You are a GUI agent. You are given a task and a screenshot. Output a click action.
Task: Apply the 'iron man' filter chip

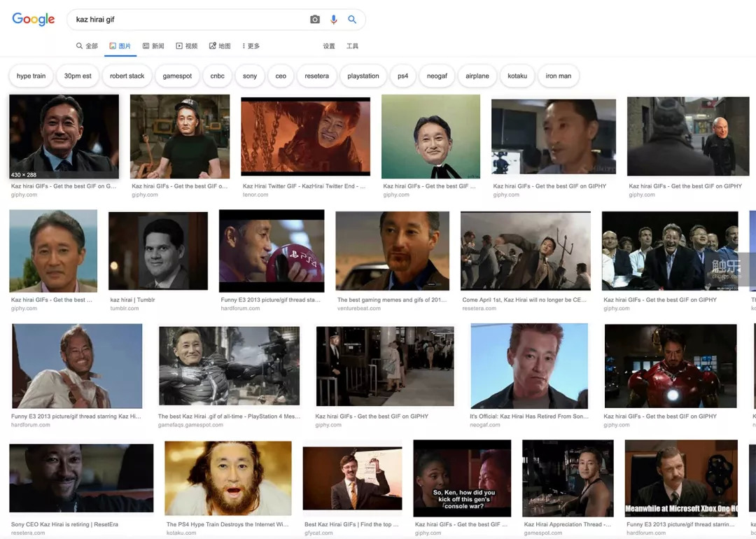pos(559,76)
